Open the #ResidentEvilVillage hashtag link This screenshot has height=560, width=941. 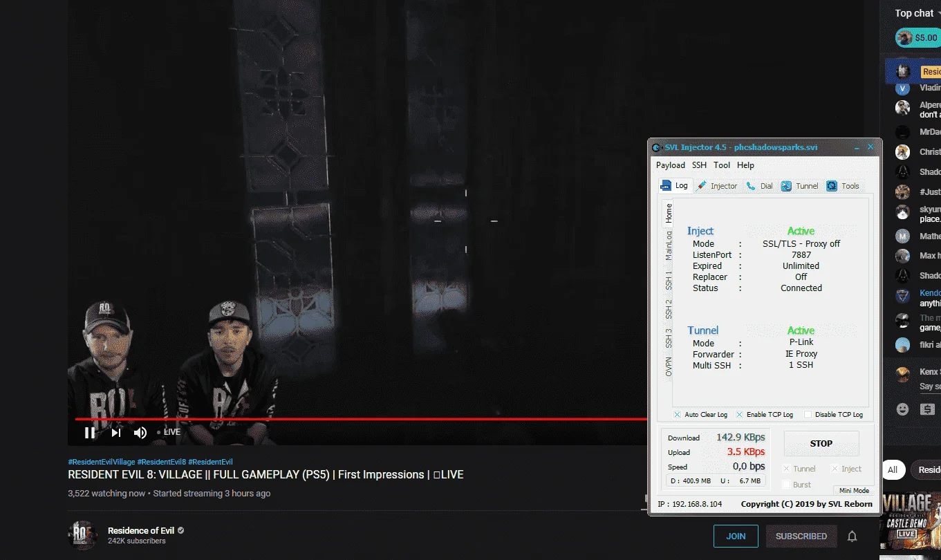[x=102, y=462]
